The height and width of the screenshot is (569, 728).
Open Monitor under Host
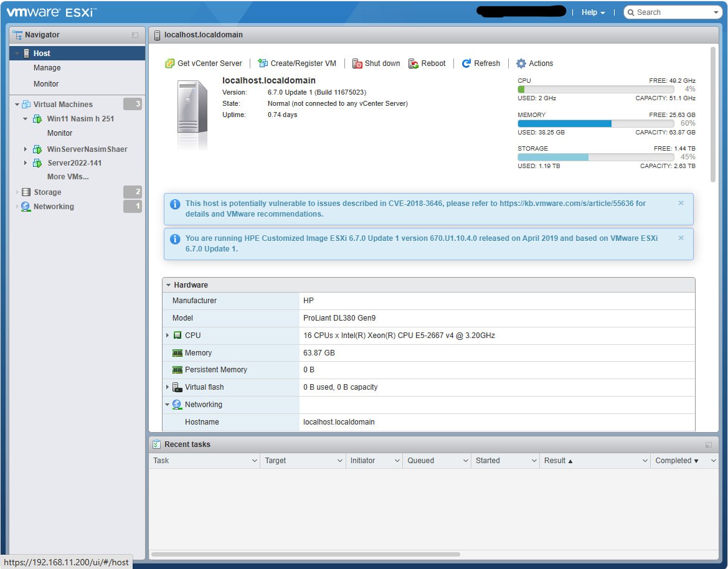pyautogui.click(x=46, y=84)
